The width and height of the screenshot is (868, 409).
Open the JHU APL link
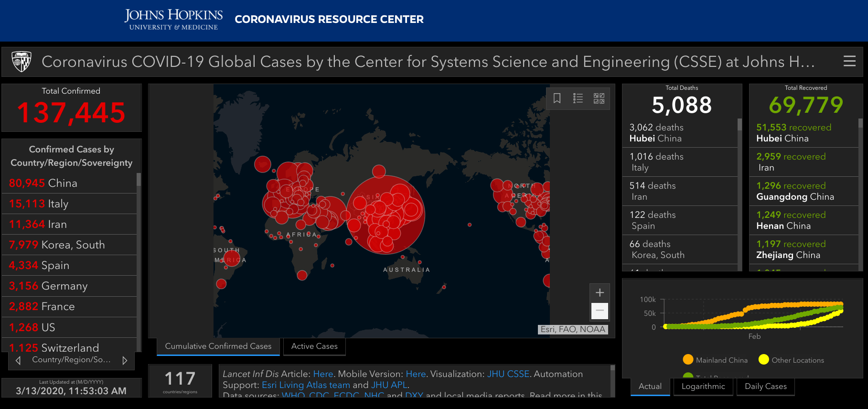(389, 385)
